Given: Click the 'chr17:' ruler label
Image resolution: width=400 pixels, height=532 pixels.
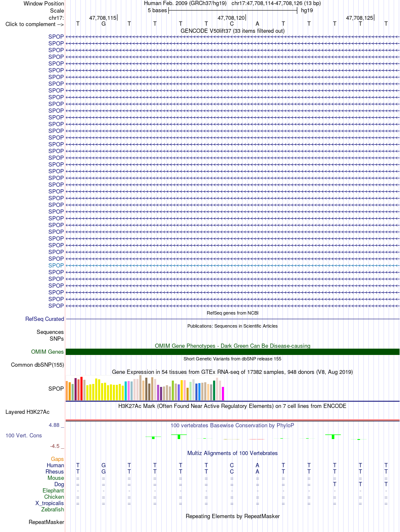Looking at the screenshot, I should [x=56, y=18].
